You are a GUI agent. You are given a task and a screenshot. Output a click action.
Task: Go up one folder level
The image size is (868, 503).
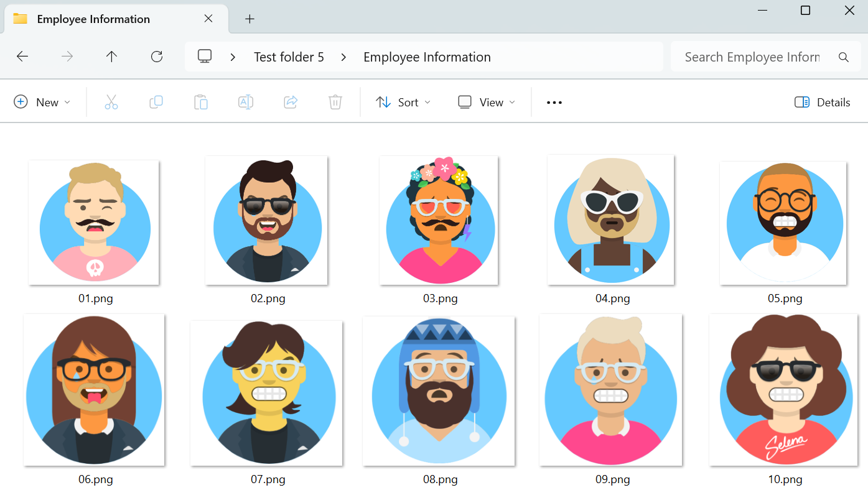coord(111,57)
